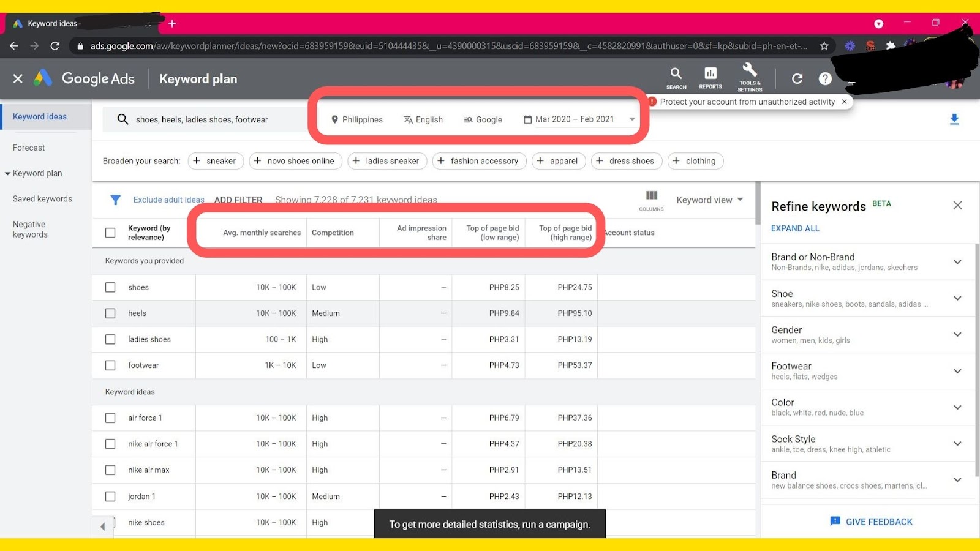The image size is (980, 551).
Task: Open Negative keywords in the sidebar
Action: pyautogui.click(x=30, y=230)
